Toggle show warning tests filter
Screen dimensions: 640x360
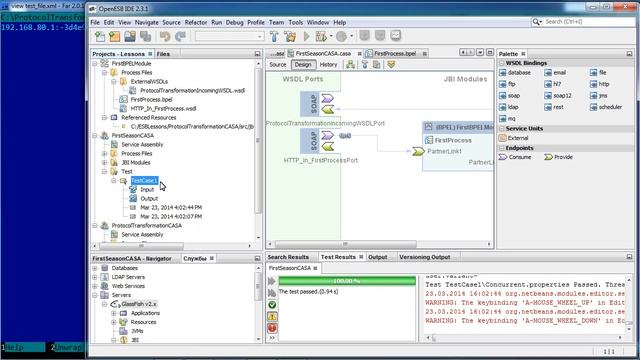click(x=272, y=316)
